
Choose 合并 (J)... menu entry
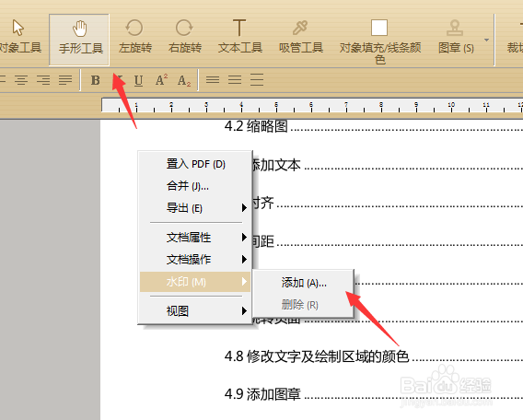[x=195, y=186]
